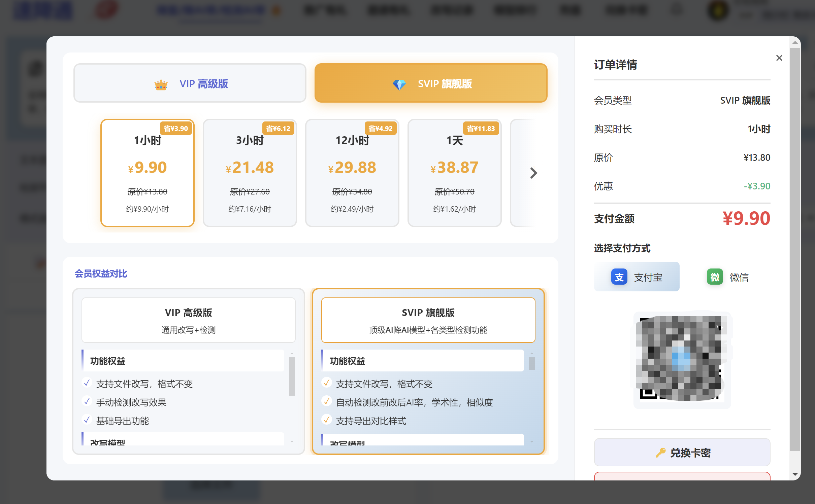Switch to the SVIP 旗舰版 tab
The width and height of the screenshot is (815, 504).
pyautogui.click(x=431, y=83)
